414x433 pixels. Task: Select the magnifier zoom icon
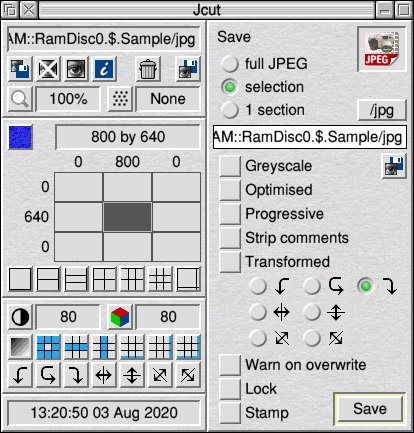pyautogui.click(x=20, y=99)
